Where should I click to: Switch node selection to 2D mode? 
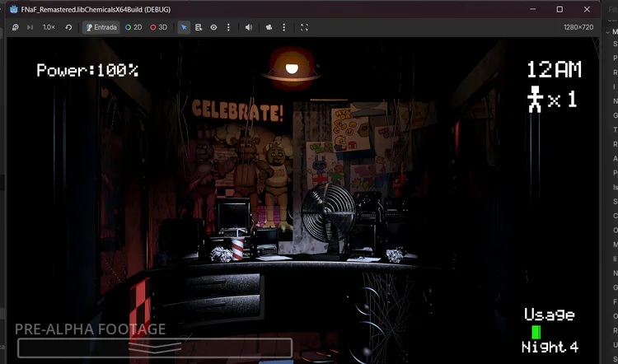pos(133,27)
